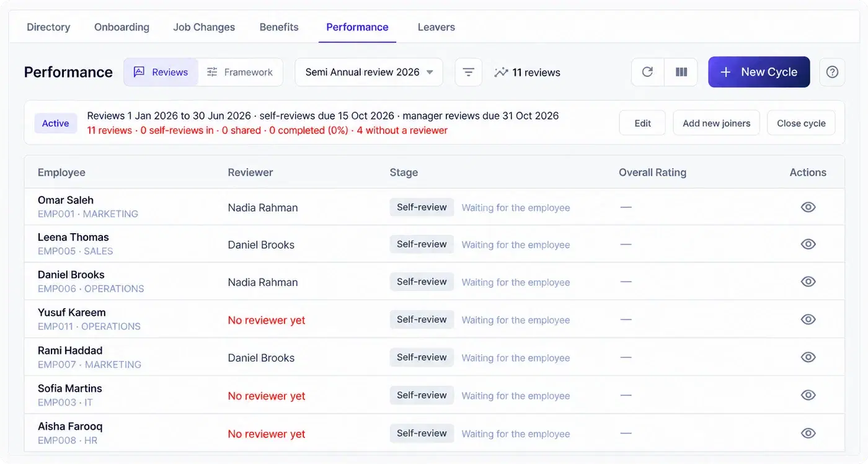Image resolution: width=868 pixels, height=464 pixels.
Task: View Sofia Martins's review with eye icon
Action: (x=808, y=395)
